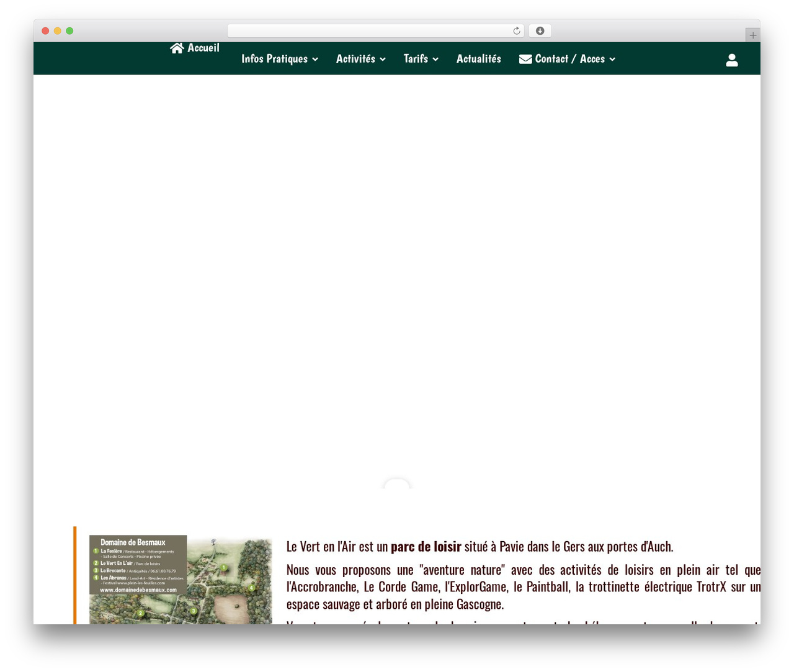794x672 pixels.
Task: Expand the Tarifs dropdown chevron
Action: (435, 60)
